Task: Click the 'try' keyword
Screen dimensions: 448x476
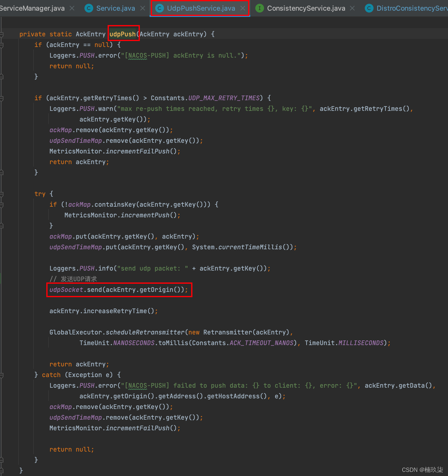Action: 40,194
